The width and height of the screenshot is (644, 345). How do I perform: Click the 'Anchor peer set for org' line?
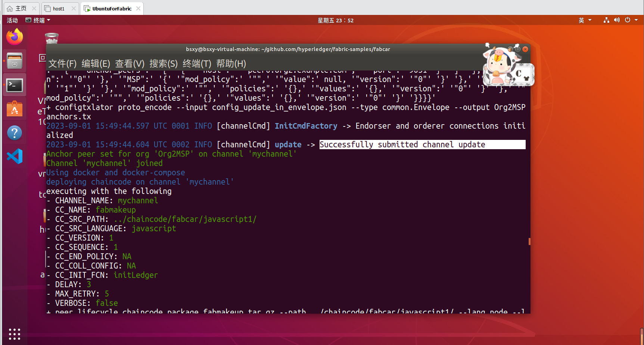click(x=171, y=154)
